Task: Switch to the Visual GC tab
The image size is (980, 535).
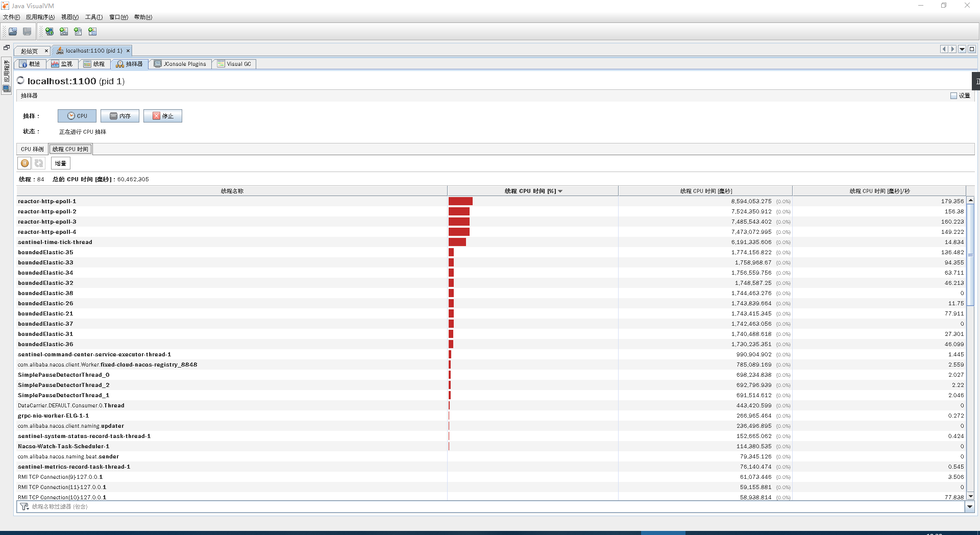Action: [x=234, y=64]
